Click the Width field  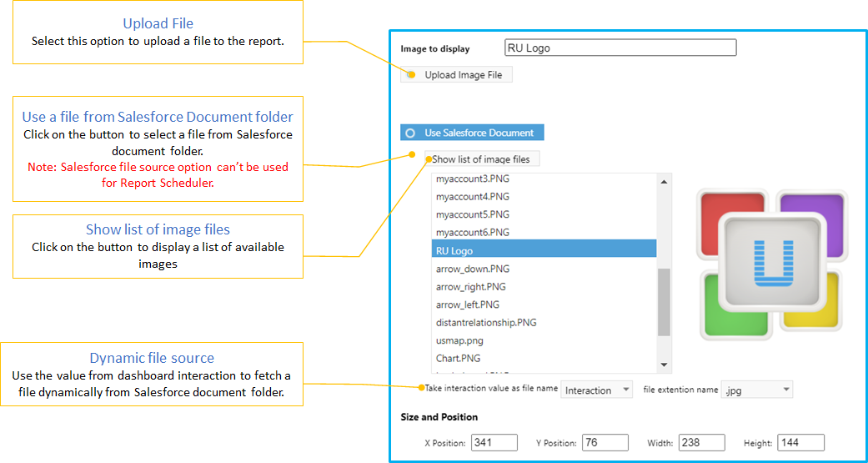click(702, 442)
